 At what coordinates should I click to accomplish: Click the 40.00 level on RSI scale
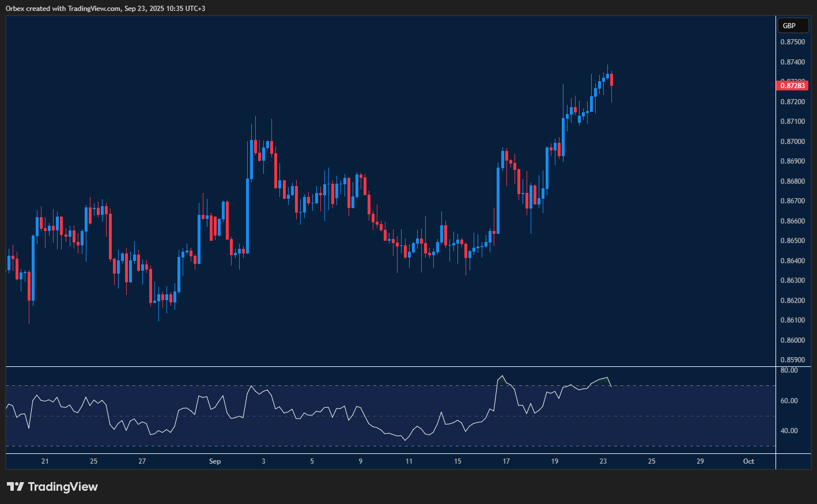[789, 431]
